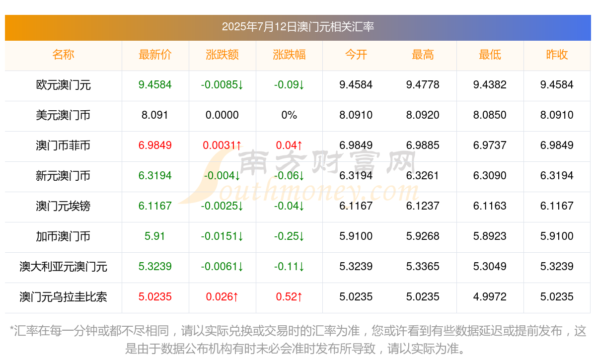Click the 最低 value 4.9972
This screenshot has height=364, width=596.
[x=490, y=297]
